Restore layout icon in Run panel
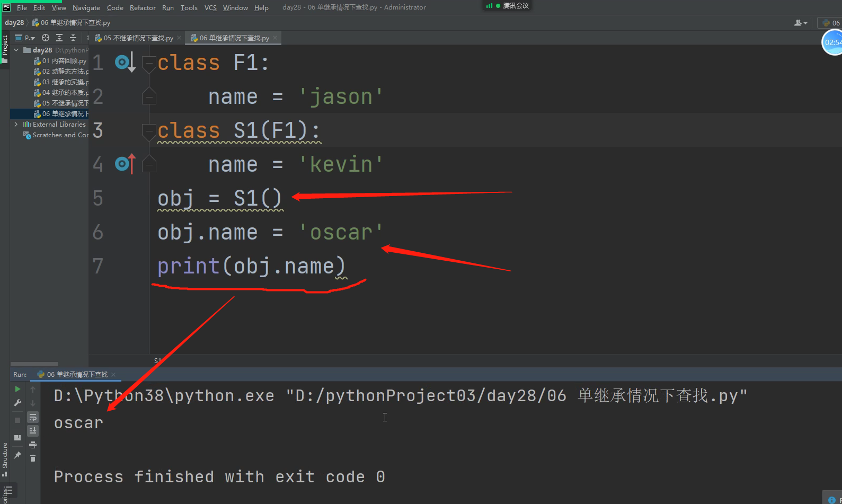The image size is (842, 504). (17, 438)
